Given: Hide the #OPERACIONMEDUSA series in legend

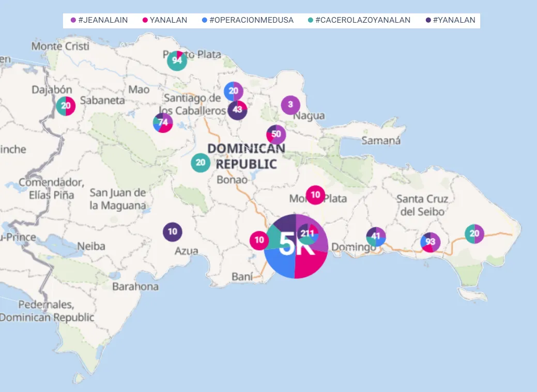Looking at the screenshot, I should (251, 21).
